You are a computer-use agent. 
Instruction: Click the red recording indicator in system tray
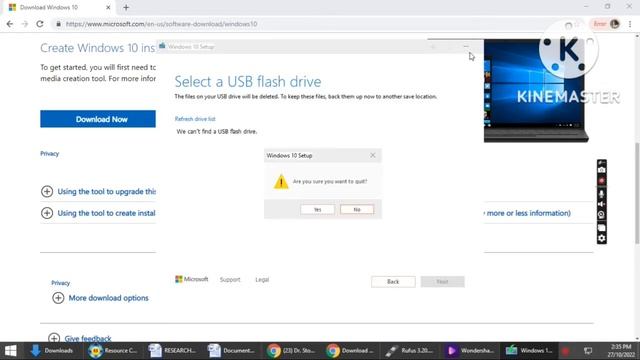[x=566, y=351]
